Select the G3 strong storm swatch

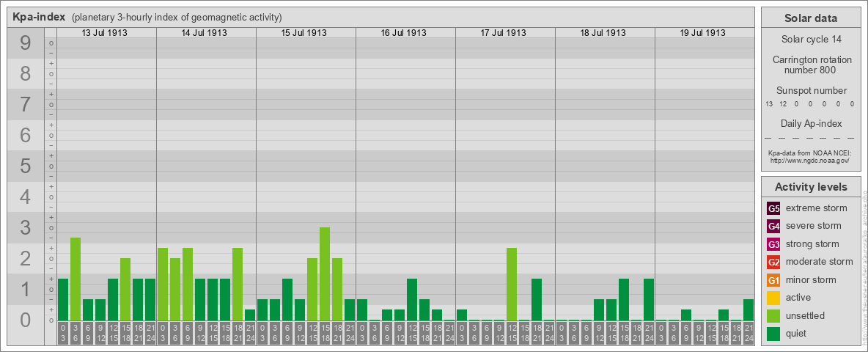774,244
